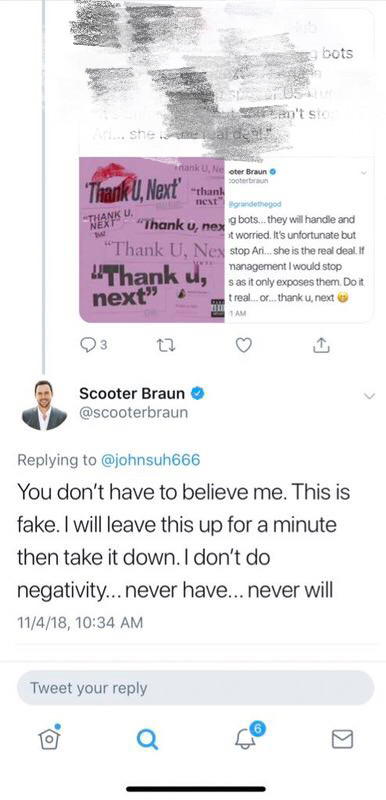
Task: Open Notifications bell with 6 badge
Action: pos(246,736)
